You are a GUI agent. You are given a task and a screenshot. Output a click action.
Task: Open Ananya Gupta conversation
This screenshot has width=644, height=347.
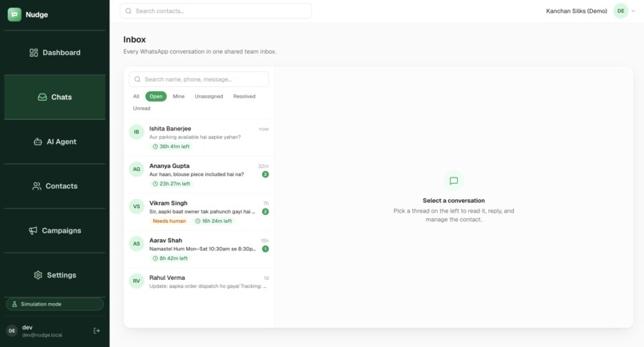199,175
